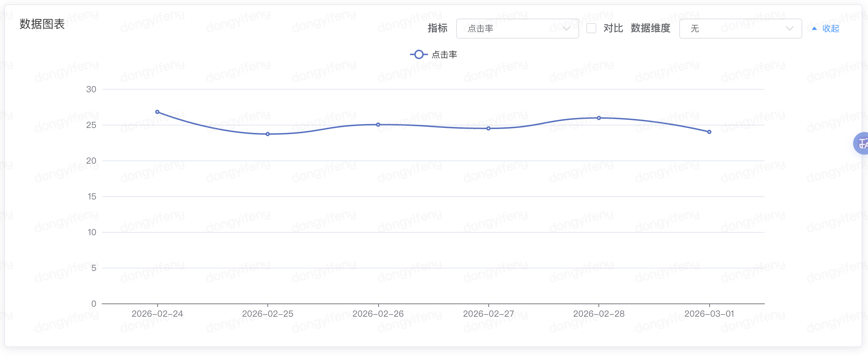Viewport: 868px width, 356px height.
Task: Pick the peak data point on 2026-02-28
Action: click(599, 118)
